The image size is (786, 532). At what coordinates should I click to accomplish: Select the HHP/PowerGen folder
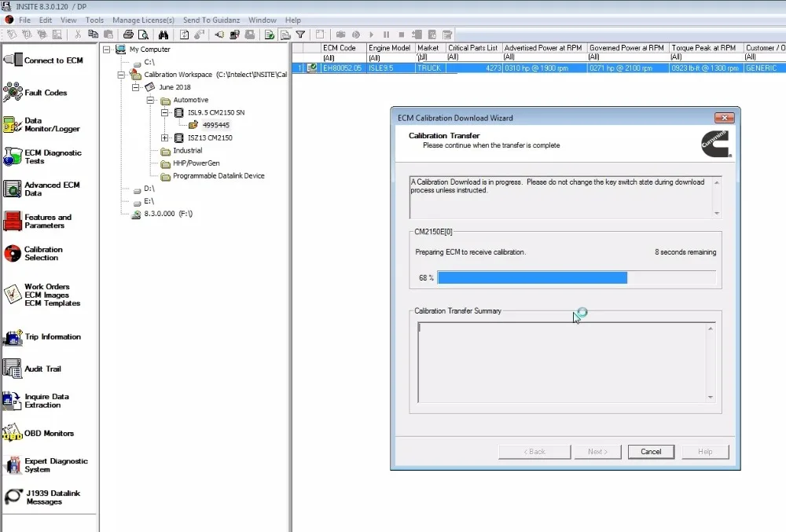[196, 163]
